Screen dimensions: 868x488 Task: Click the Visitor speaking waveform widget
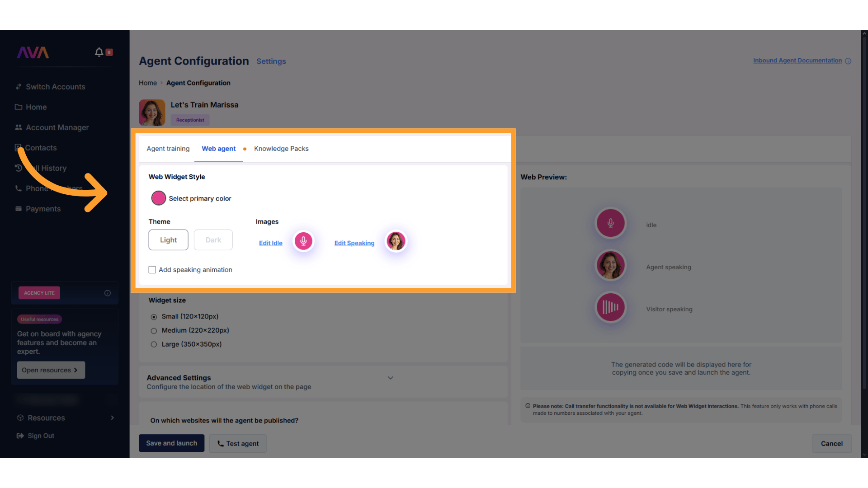(x=610, y=307)
